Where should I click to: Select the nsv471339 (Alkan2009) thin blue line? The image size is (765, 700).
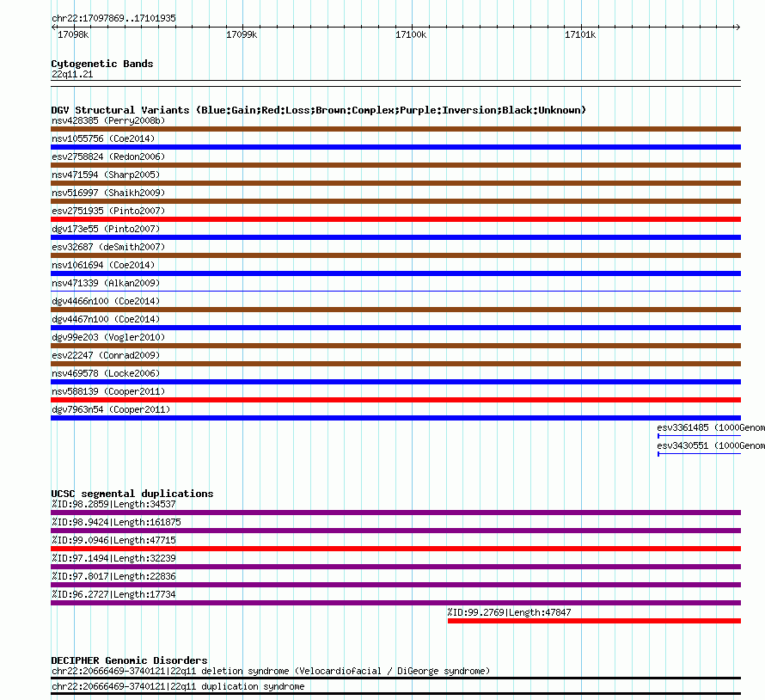[x=395, y=292]
